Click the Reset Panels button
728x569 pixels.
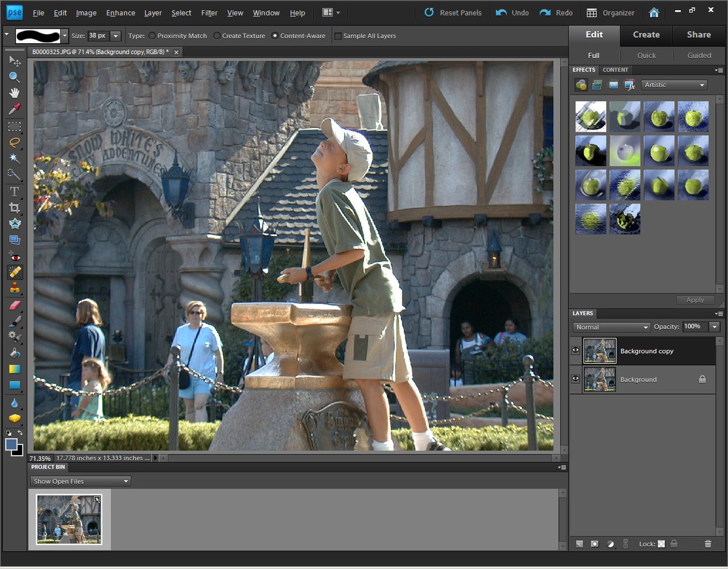click(453, 13)
